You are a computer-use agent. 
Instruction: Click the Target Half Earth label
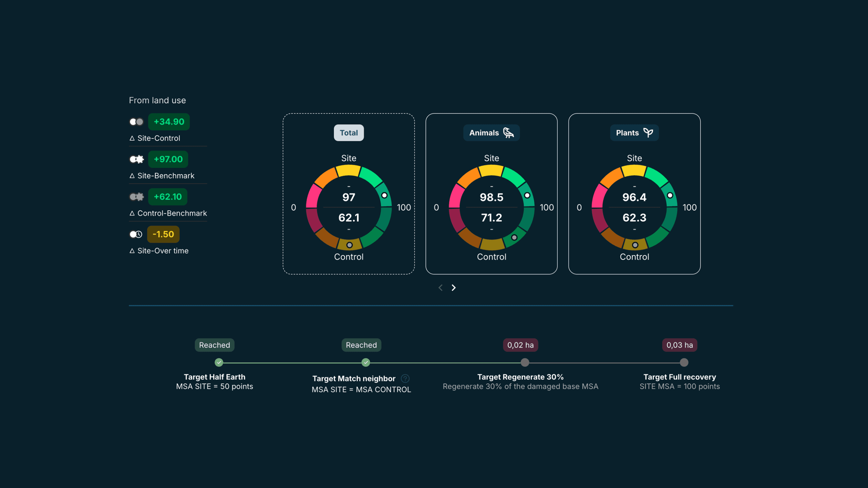tap(214, 377)
